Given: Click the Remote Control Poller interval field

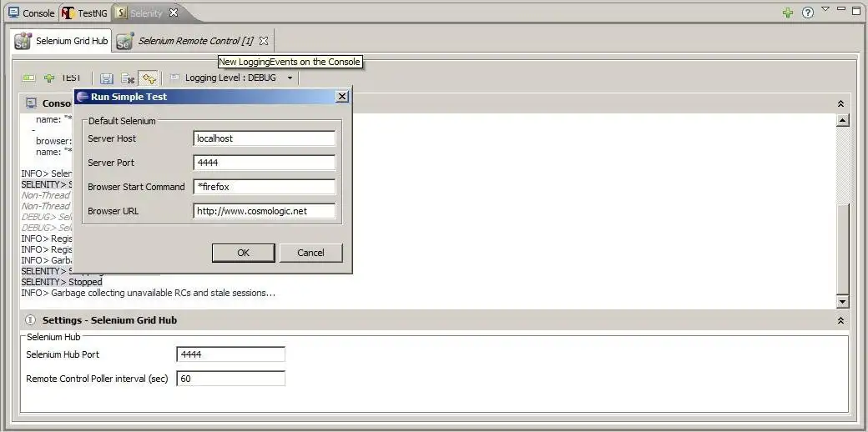Looking at the screenshot, I should tap(230, 379).
